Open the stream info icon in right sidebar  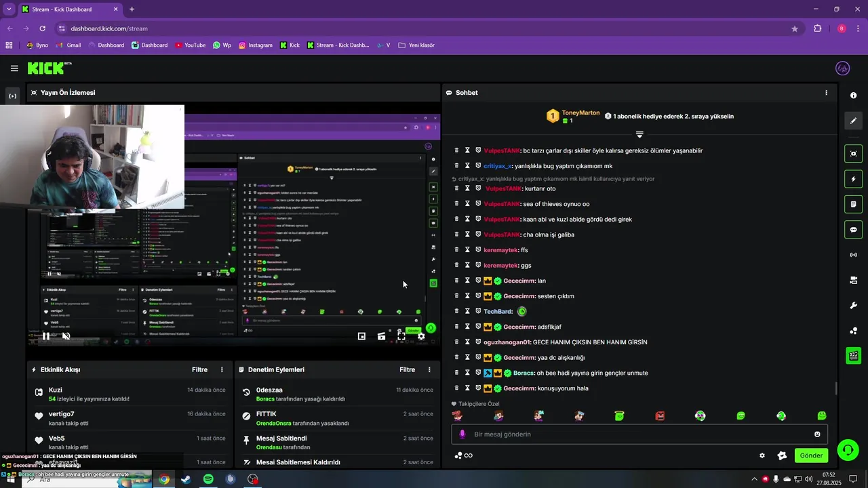853,96
